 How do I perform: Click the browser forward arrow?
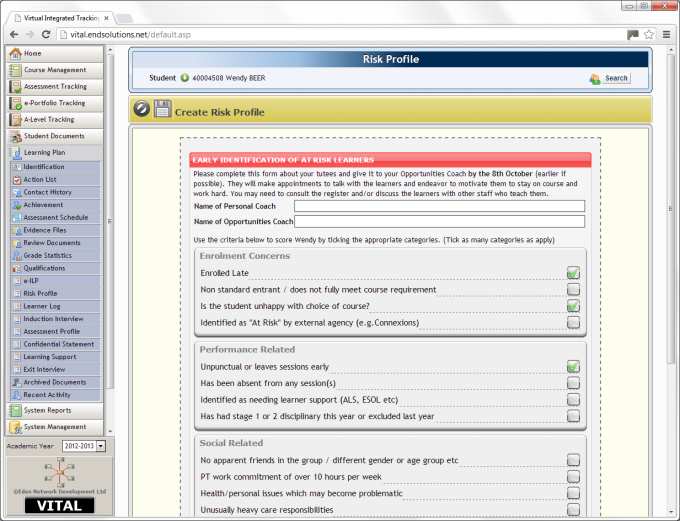(29, 35)
